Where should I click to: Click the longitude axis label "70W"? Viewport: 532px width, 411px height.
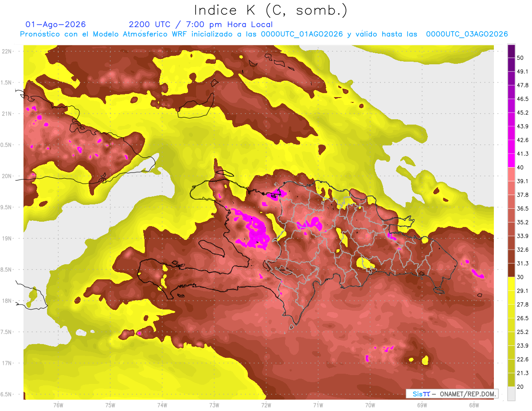coord(370,405)
